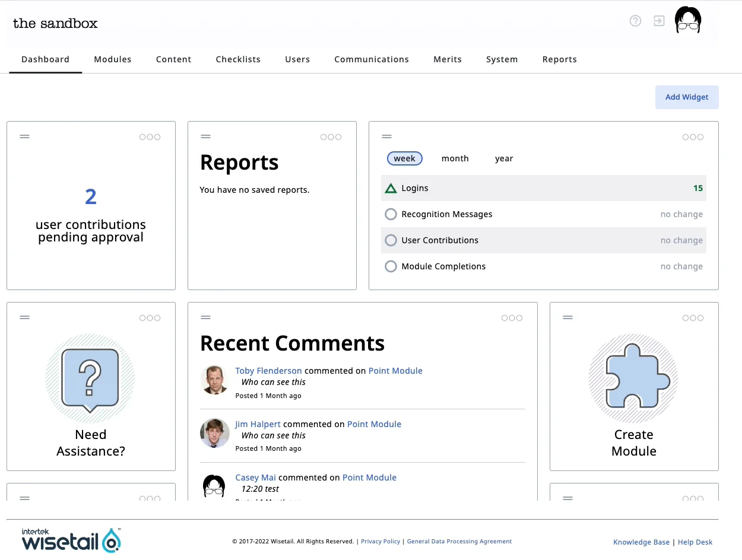This screenshot has width=742, height=560.
Task: Click 'Module Completions' row label
Action: pyautogui.click(x=443, y=266)
